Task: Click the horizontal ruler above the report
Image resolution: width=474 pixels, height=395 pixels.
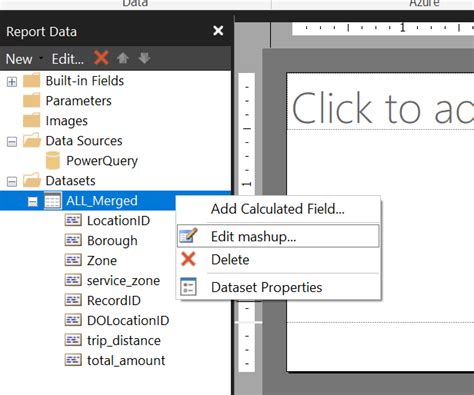Action: click(383, 28)
